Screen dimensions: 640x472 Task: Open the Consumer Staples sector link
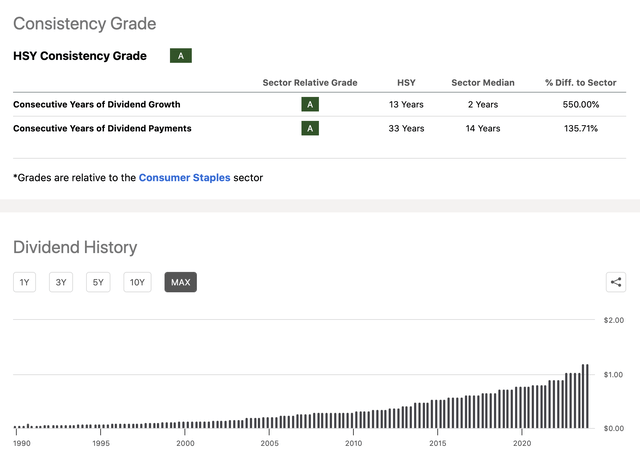pyautogui.click(x=184, y=177)
